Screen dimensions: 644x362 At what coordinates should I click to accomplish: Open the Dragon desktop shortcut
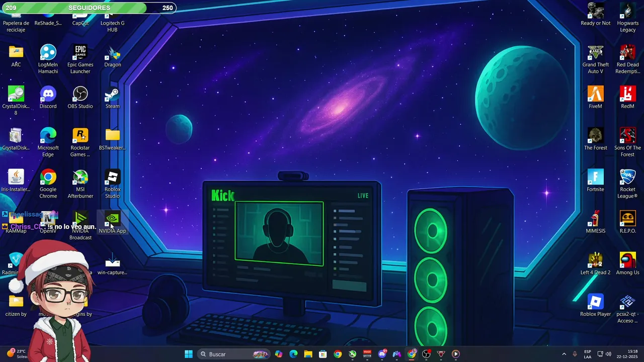[113, 56]
